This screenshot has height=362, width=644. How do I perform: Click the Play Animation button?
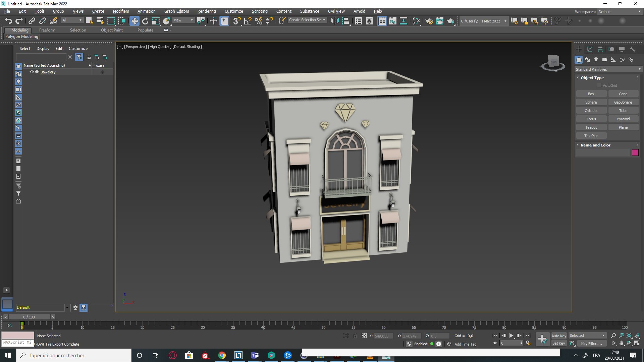point(512,336)
